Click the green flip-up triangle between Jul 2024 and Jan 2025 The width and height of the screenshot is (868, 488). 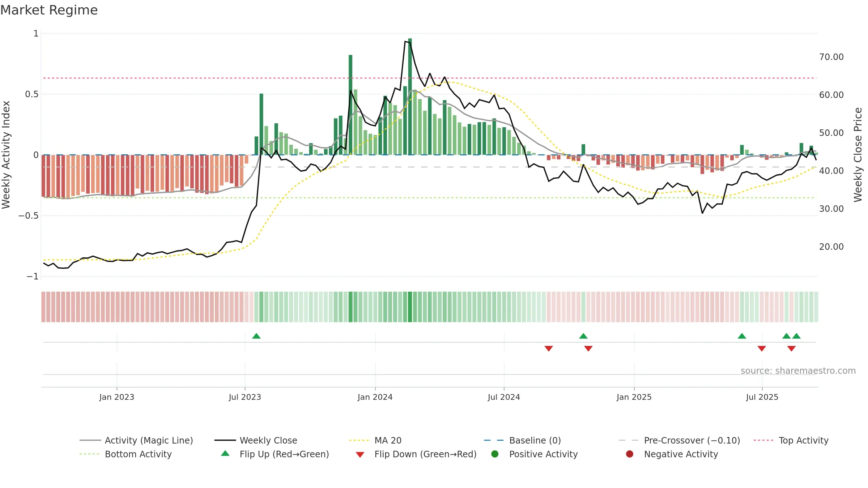coord(583,336)
